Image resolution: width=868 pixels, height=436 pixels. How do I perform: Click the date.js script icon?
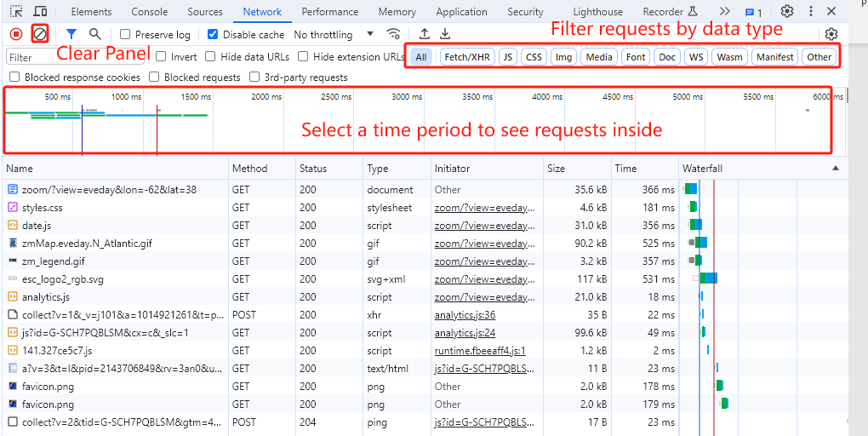13,226
